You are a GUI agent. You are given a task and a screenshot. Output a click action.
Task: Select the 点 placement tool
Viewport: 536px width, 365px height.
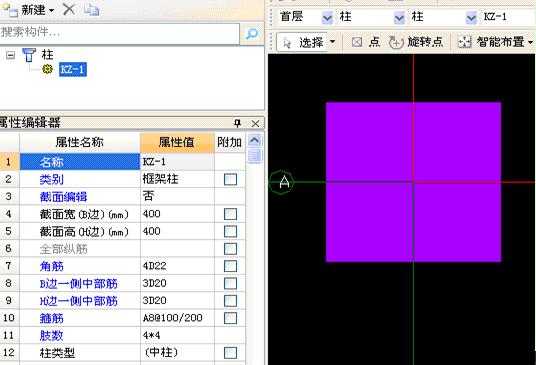tap(366, 42)
